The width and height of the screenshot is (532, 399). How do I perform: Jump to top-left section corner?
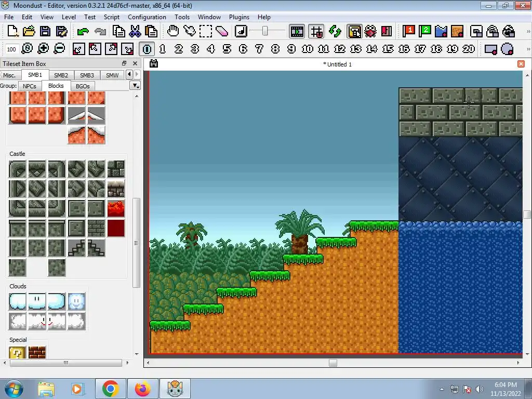(95, 49)
